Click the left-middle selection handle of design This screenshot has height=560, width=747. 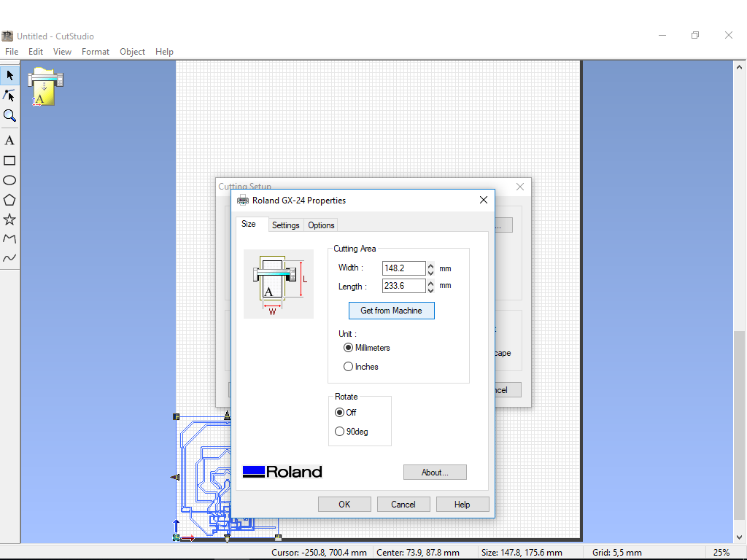175,477
